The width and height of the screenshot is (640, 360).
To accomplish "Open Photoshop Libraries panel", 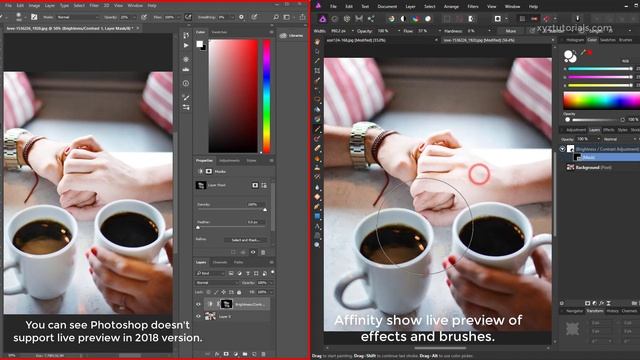I will point(291,36).
